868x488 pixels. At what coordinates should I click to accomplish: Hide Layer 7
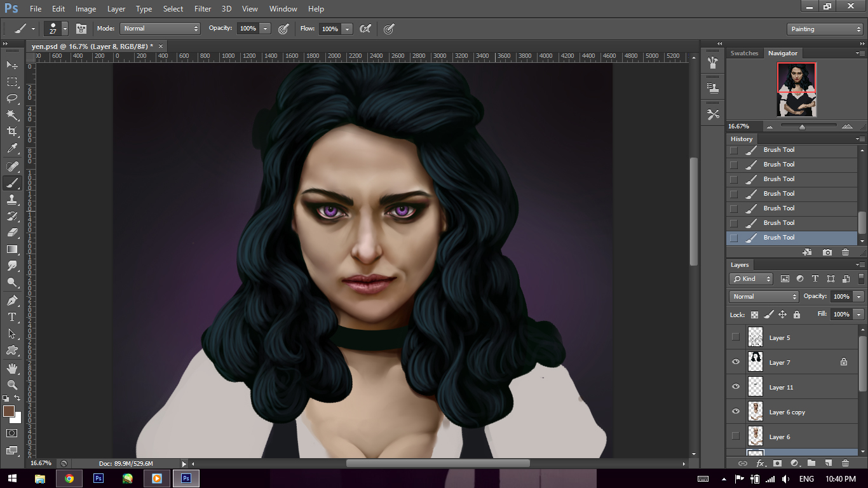pyautogui.click(x=736, y=362)
